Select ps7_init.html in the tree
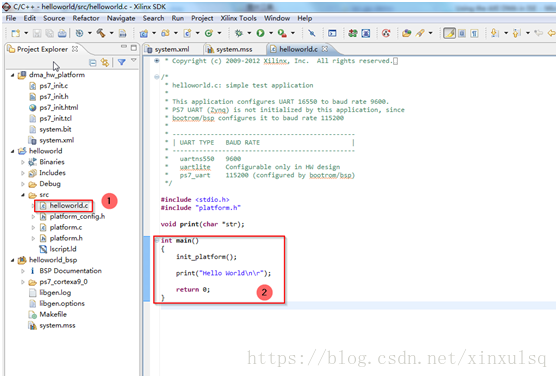558x378 pixels. point(59,107)
